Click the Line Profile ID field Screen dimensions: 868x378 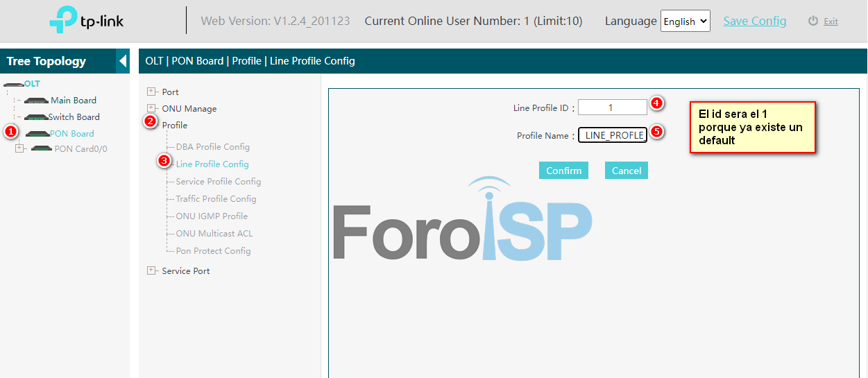[612, 108]
